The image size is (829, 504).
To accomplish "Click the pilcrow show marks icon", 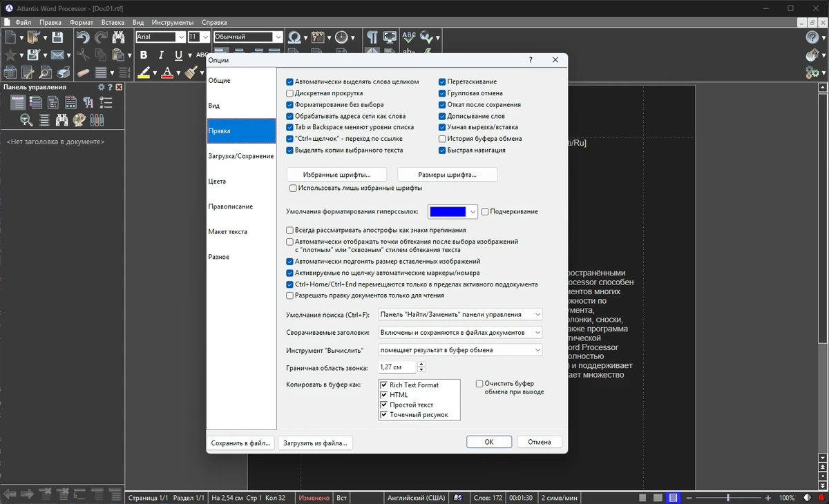I will [x=372, y=37].
